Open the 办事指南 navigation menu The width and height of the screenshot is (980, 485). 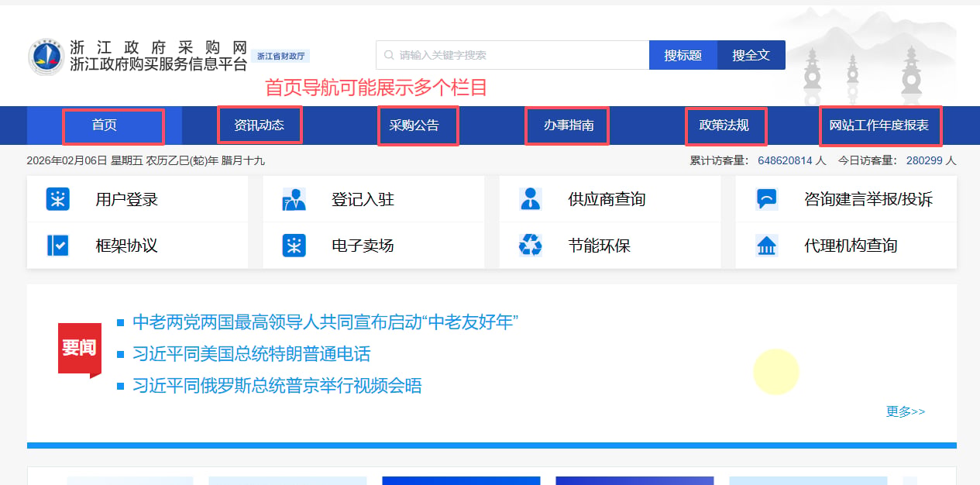tap(569, 126)
